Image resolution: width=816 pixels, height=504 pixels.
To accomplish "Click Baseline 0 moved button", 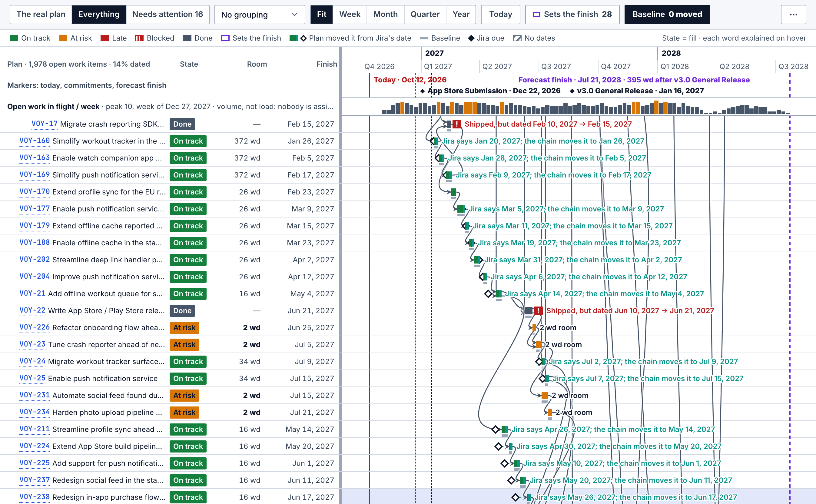I will [667, 14].
